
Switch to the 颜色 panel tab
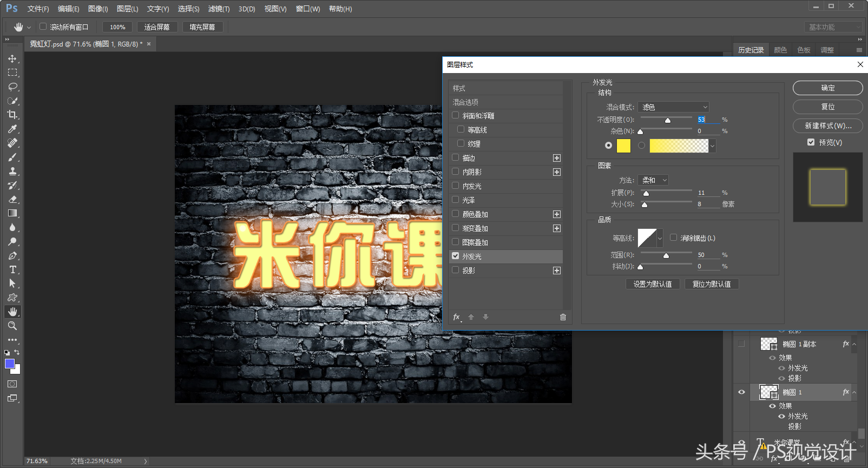[780, 50]
